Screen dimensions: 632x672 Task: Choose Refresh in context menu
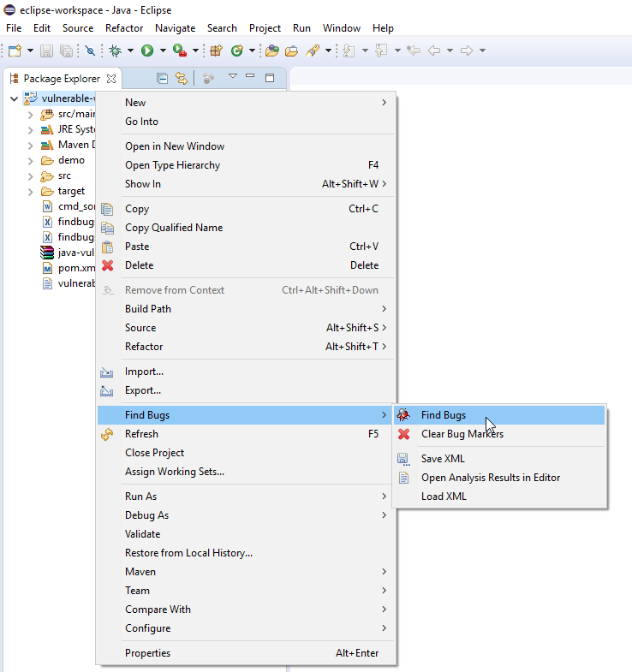tap(245, 434)
